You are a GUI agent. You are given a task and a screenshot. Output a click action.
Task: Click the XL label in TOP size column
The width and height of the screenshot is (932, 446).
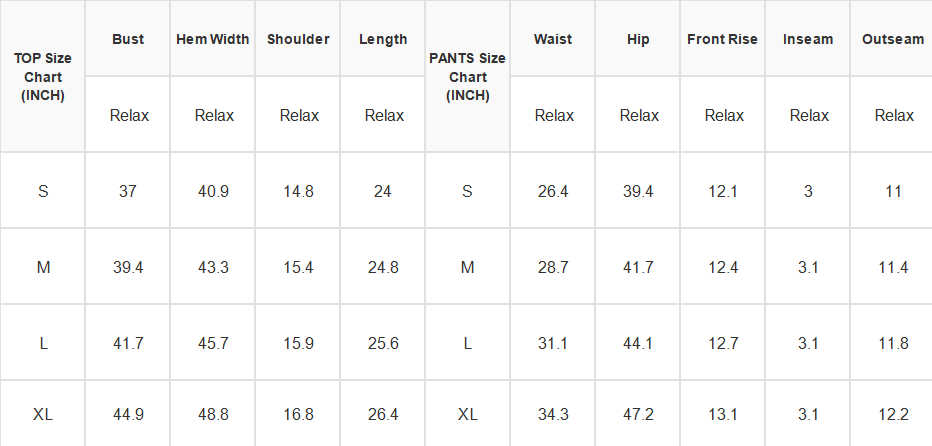click(43, 414)
